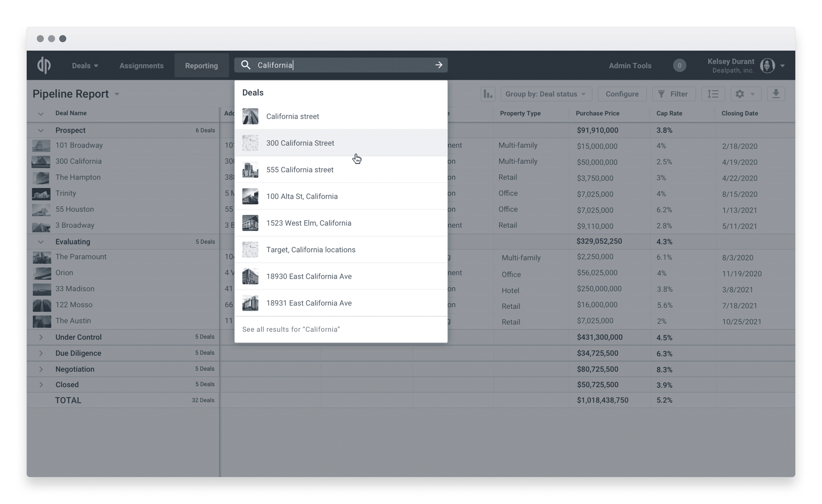
Task: Select California street search result
Action: (341, 116)
